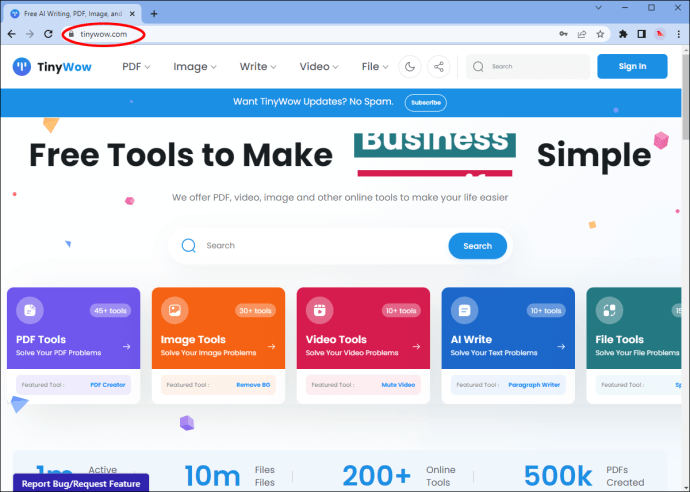Open the AI Write card title
The image size is (690, 492).
pos(471,339)
